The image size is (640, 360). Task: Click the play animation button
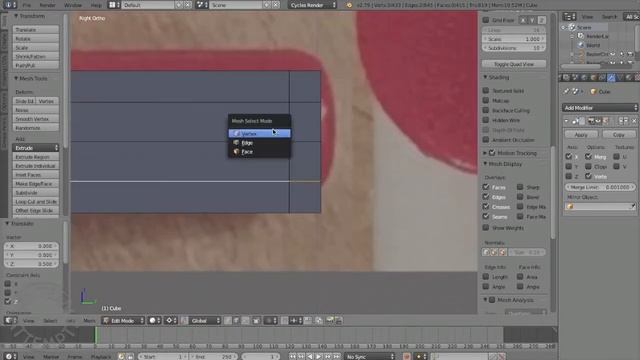tap(319, 357)
